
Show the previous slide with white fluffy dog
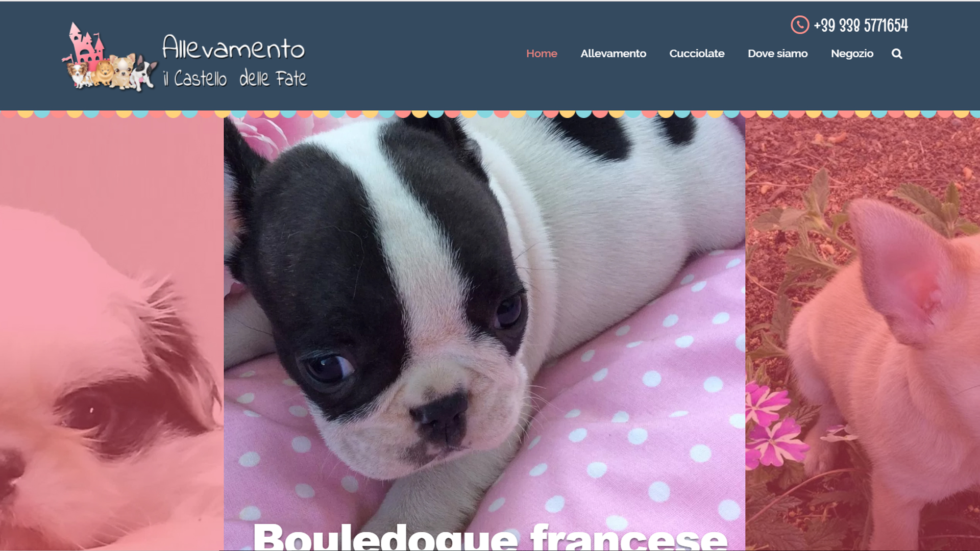112,332
